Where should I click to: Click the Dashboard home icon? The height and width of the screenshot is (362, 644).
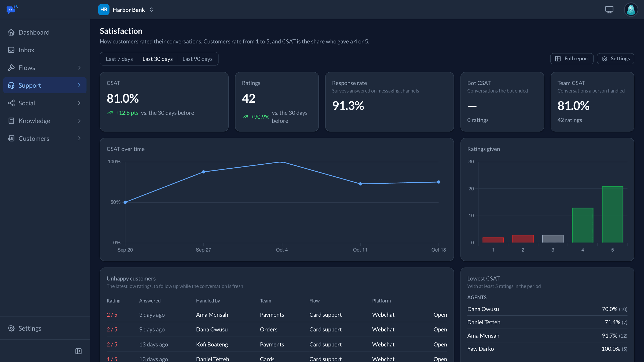point(11,32)
